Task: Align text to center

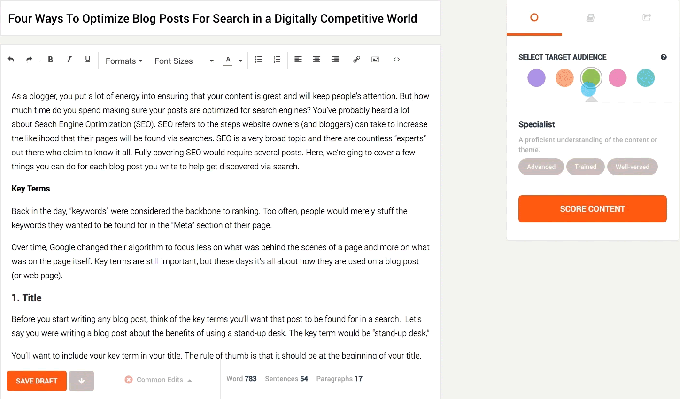Action: pyautogui.click(x=317, y=59)
